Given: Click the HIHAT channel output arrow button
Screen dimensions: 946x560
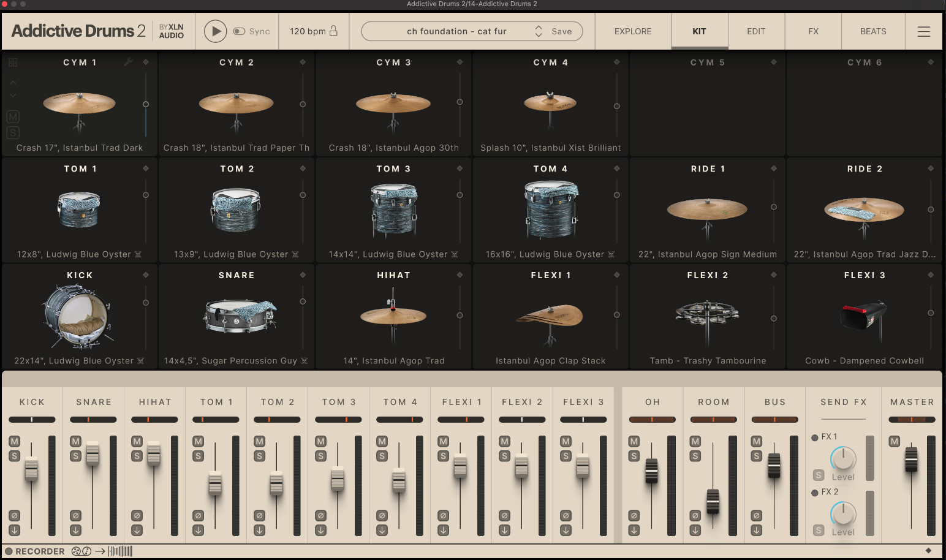Looking at the screenshot, I should point(137,531).
